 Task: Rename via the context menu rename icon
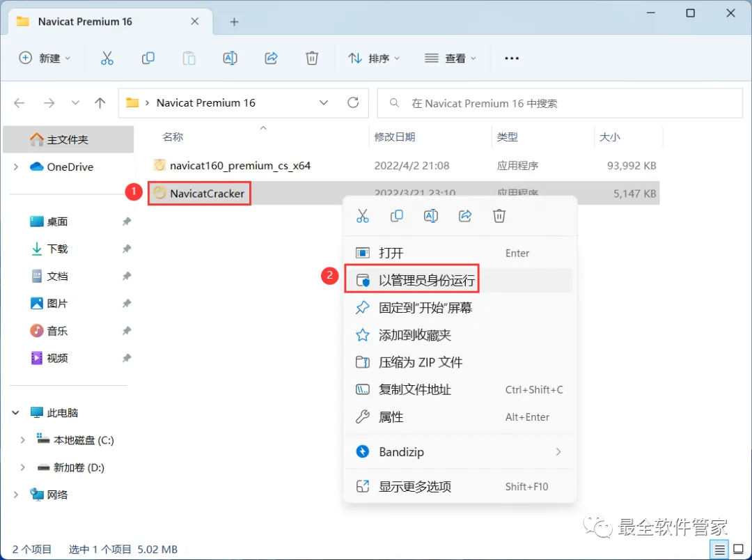(431, 216)
